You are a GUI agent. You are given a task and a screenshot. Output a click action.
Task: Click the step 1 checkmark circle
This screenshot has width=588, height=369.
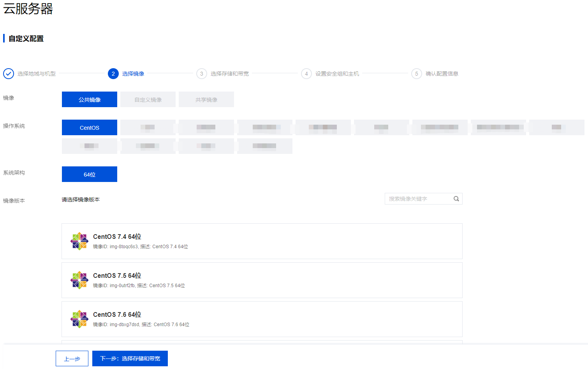pyautogui.click(x=9, y=74)
